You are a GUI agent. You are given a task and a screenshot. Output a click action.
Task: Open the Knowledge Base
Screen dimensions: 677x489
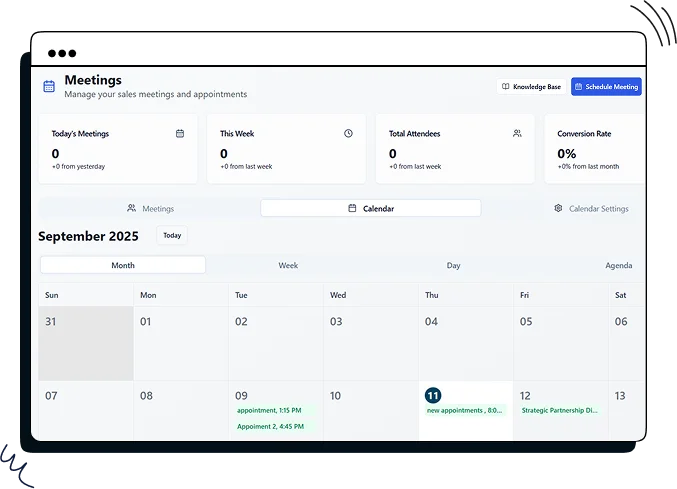coord(531,87)
